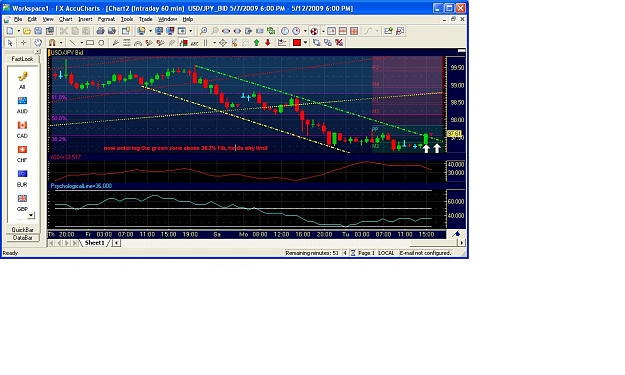Save the current workspace
The image size is (625, 375).
pyautogui.click(x=38, y=31)
